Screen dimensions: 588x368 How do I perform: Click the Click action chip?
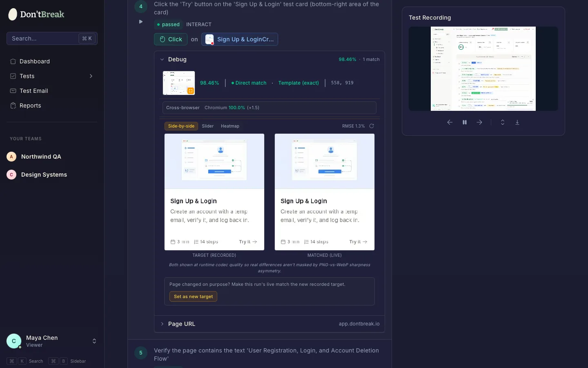pyautogui.click(x=171, y=39)
